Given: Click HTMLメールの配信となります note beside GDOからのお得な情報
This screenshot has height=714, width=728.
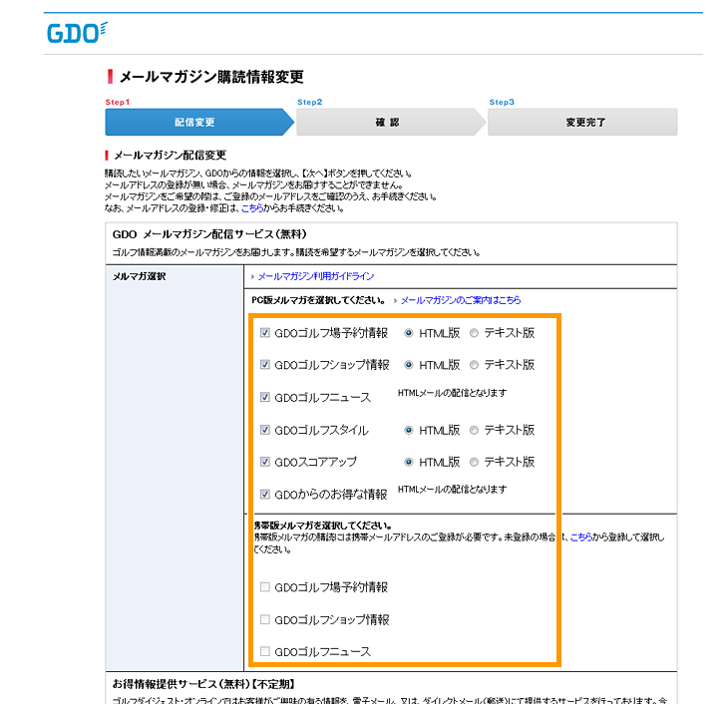Looking at the screenshot, I should (x=452, y=490).
